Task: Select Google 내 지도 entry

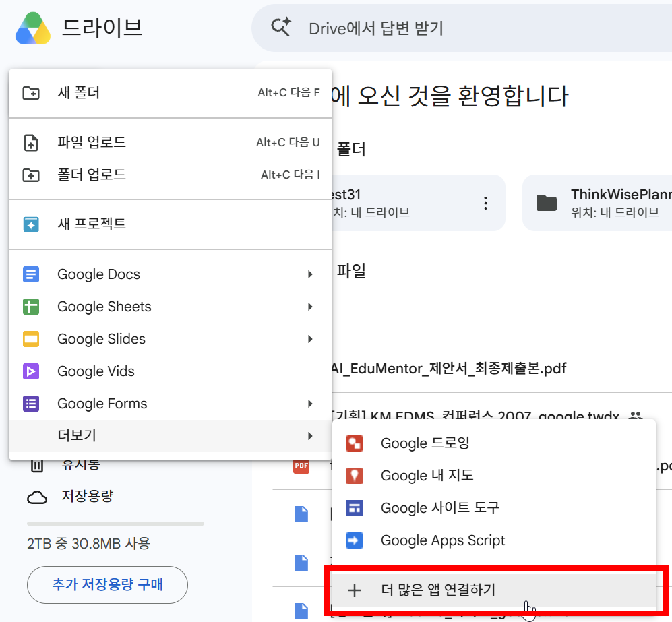Action: pyautogui.click(x=494, y=476)
